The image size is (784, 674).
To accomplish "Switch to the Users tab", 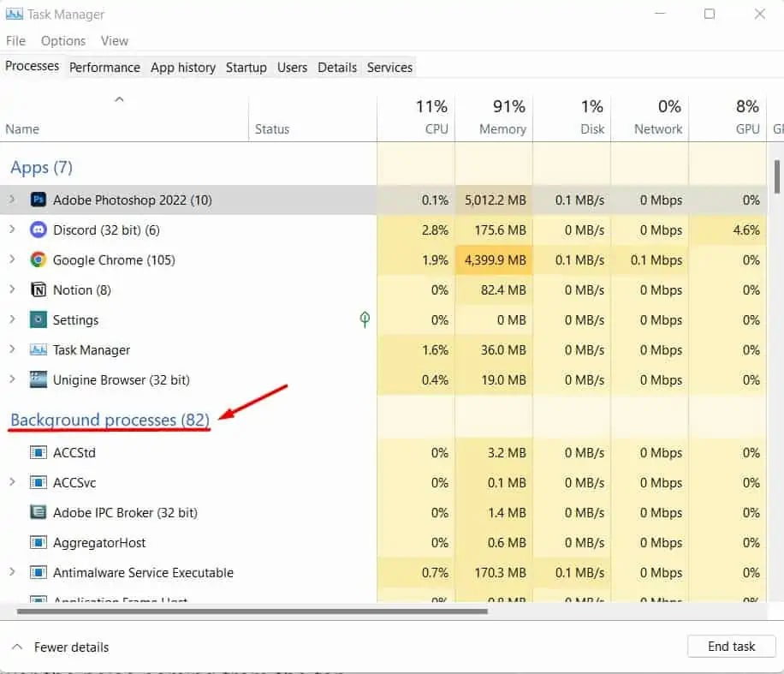I will click(x=292, y=67).
